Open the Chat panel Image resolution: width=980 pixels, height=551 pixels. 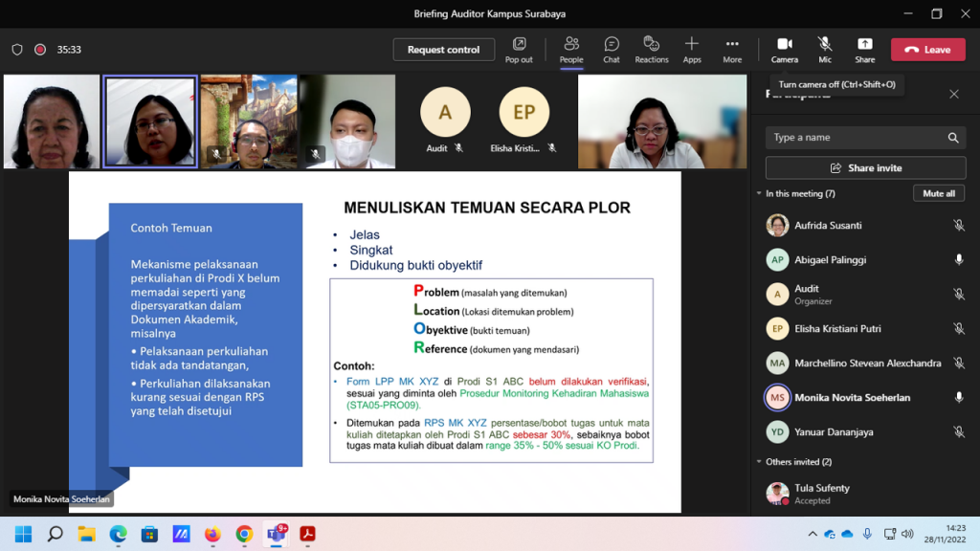pos(612,49)
